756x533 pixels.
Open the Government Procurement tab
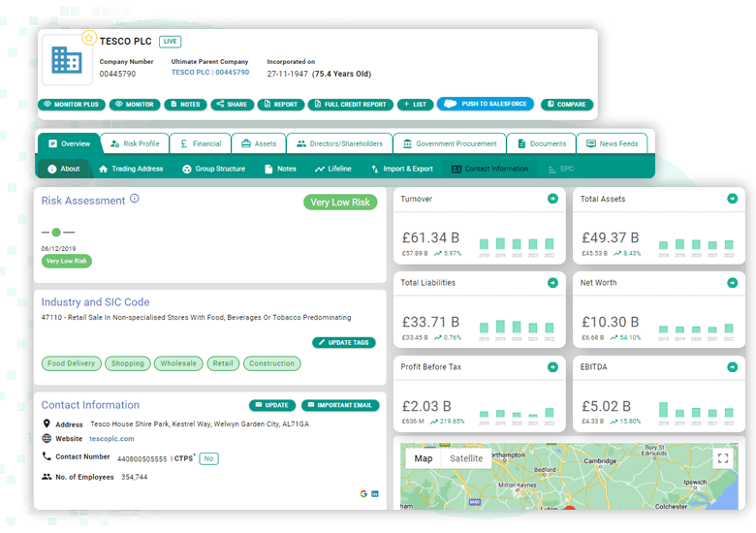[x=450, y=143]
